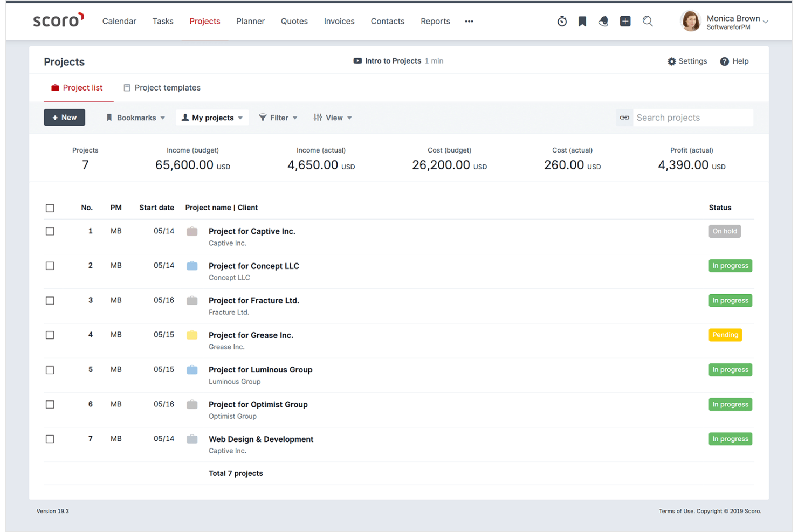Click the On hold status badge
This screenshot has width=798, height=532.
click(x=725, y=231)
